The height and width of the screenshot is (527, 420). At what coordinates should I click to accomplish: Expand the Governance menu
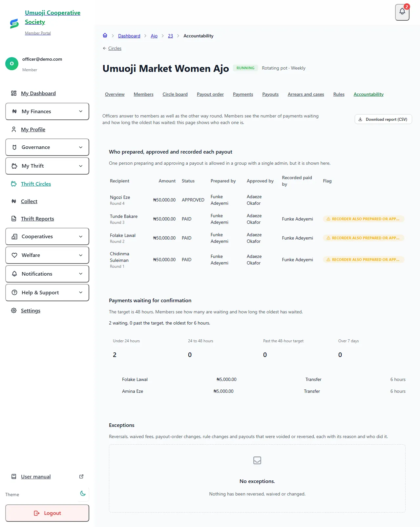click(47, 147)
